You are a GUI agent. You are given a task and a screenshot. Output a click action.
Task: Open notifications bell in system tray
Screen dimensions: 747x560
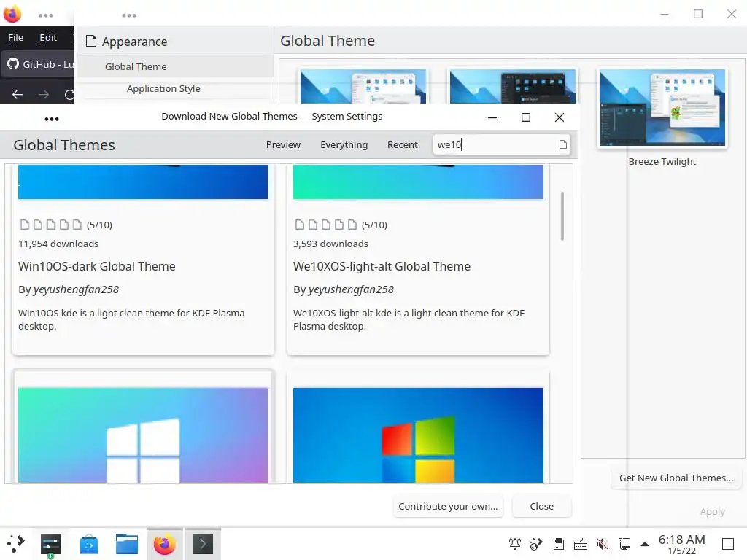[514, 544]
